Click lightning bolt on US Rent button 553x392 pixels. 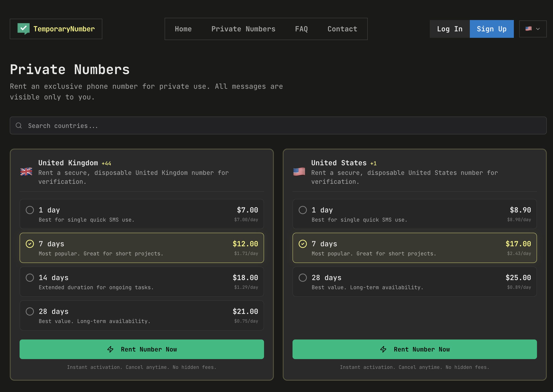tap(383, 349)
